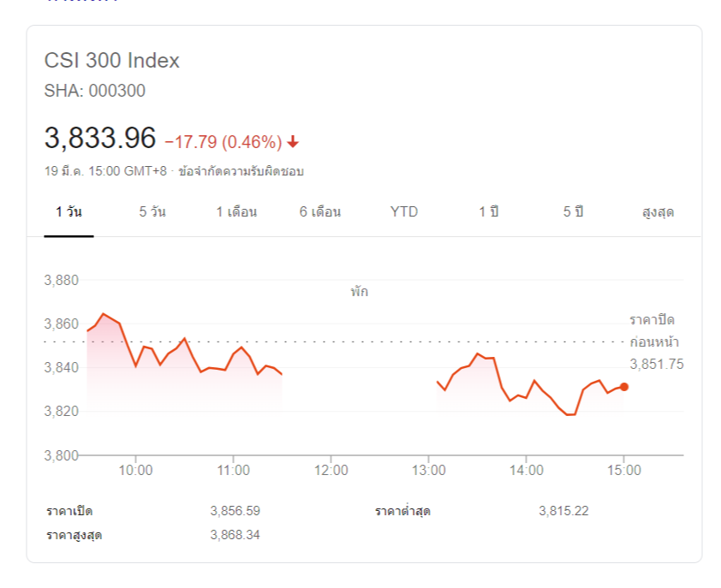Click the CSI 300 Index title
The image size is (721, 588).
112,61
